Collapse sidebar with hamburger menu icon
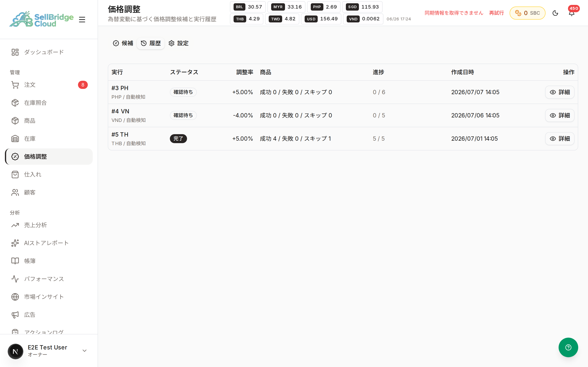The height and width of the screenshot is (367, 588). coord(82,20)
